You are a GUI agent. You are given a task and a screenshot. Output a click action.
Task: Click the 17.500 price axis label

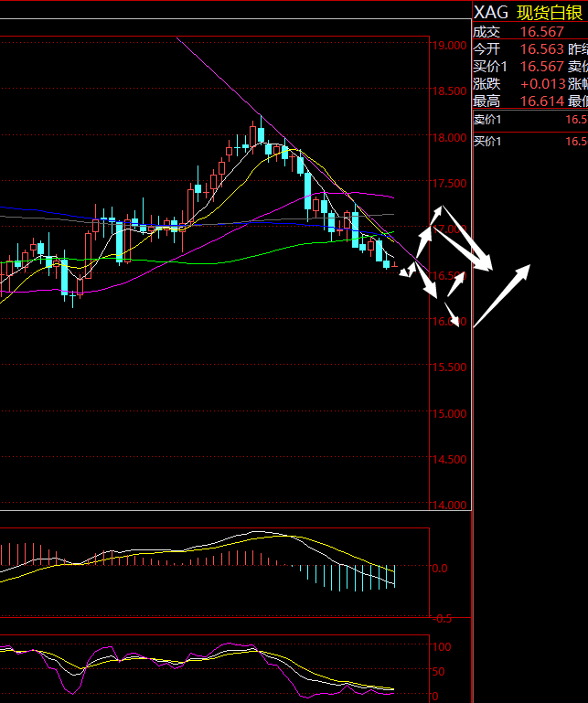coord(449,184)
